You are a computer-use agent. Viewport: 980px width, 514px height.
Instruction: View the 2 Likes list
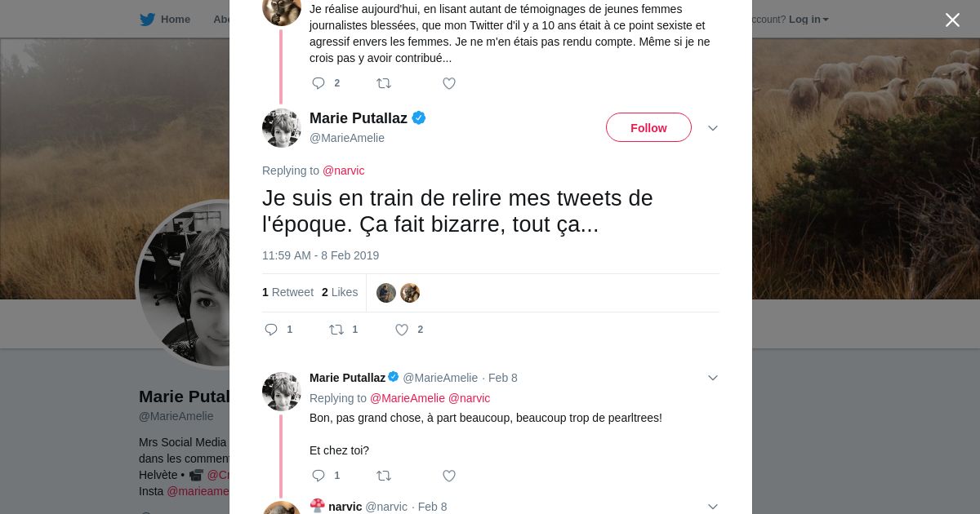tap(340, 292)
